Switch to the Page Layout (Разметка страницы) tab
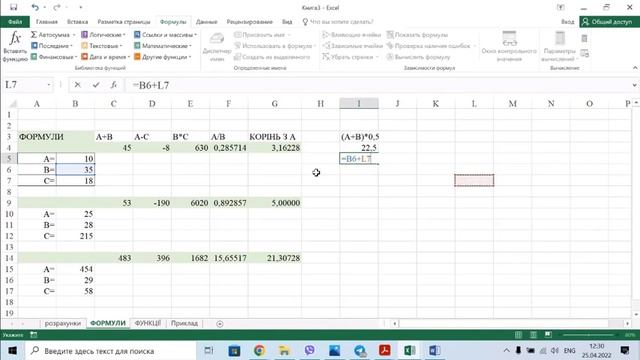Screen dimensions: 640x360 (x=124, y=22)
